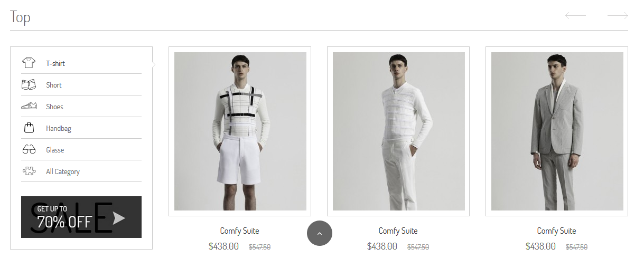Select the T-shirt category label

pos(55,63)
